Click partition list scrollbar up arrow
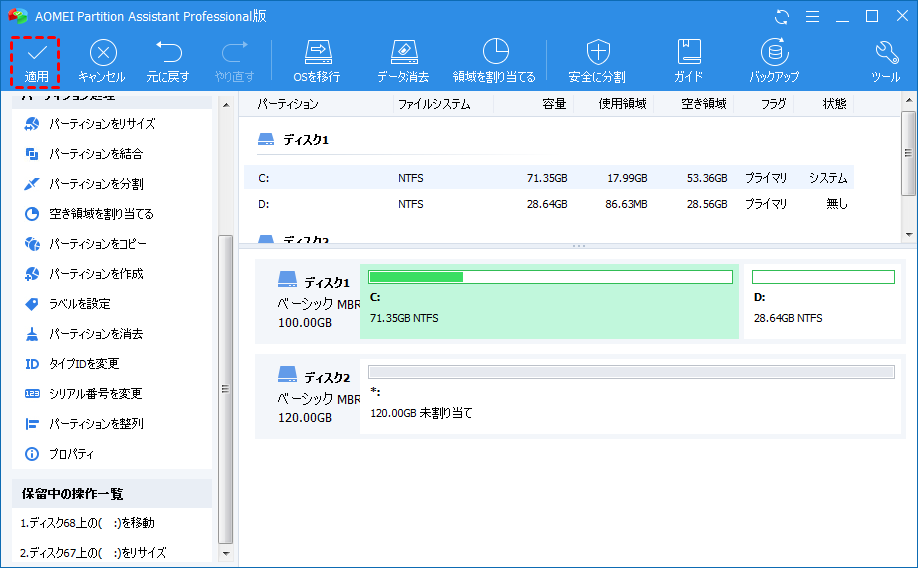Screen dimensions: 918x568 tap(909, 100)
